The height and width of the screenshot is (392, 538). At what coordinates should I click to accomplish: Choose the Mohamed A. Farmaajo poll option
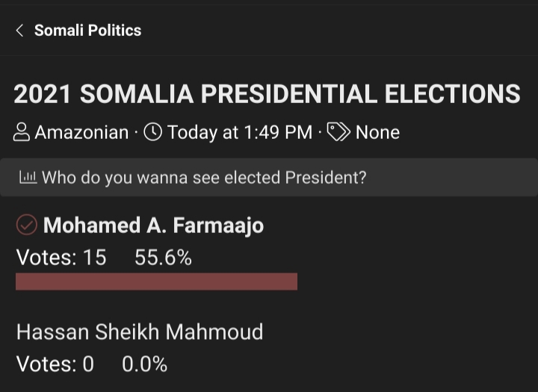click(153, 225)
